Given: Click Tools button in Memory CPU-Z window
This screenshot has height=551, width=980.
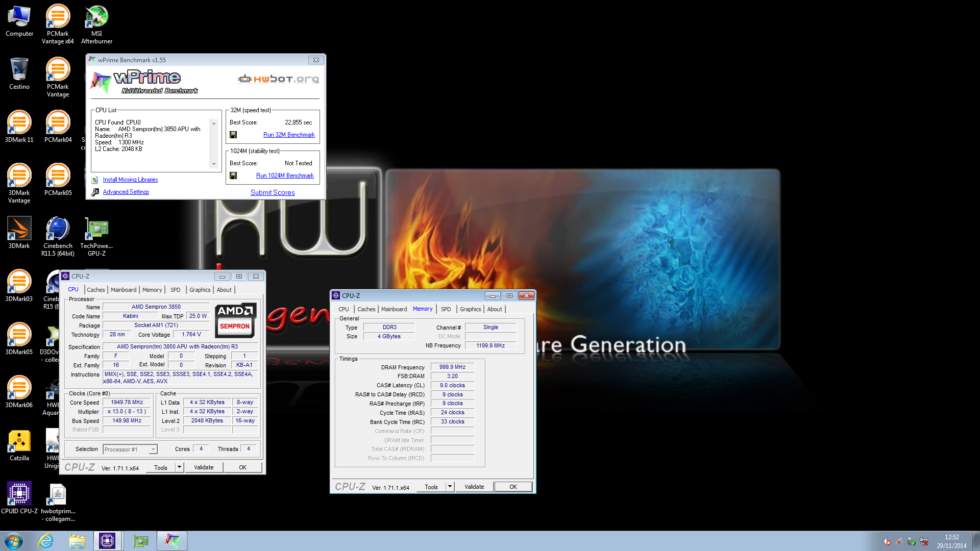Looking at the screenshot, I should 431,487.
